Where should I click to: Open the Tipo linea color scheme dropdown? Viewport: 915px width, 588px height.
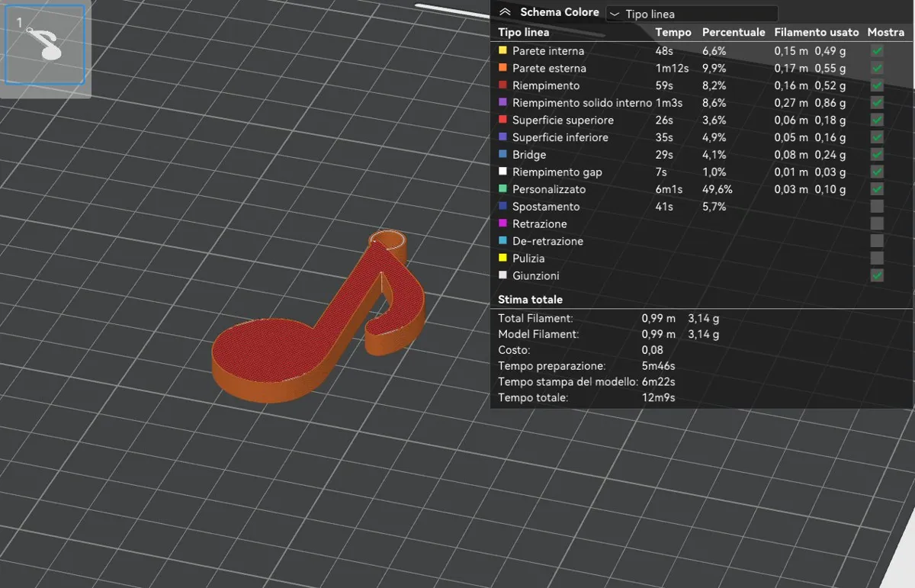(x=692, y=14)
